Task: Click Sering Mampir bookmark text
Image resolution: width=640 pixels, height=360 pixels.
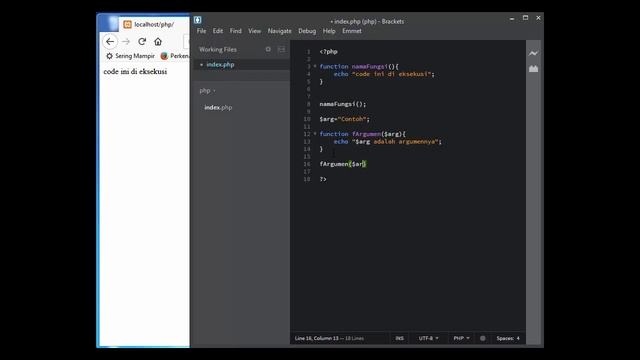Action: pos(135,56)
